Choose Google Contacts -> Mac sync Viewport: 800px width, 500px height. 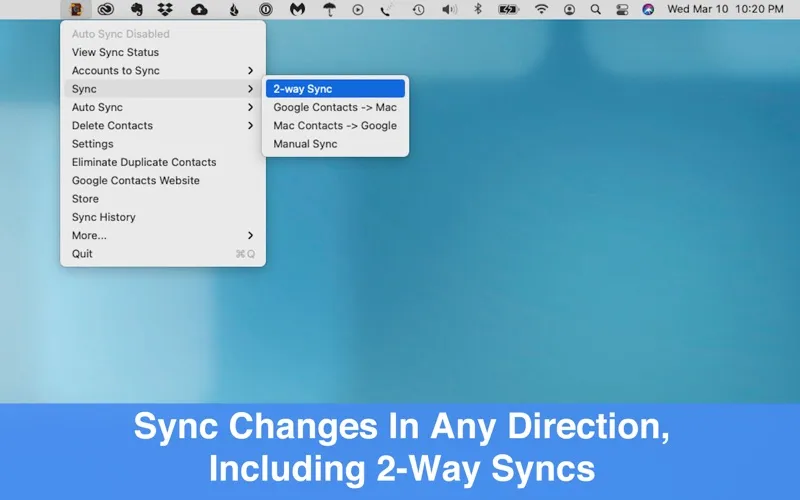(334, 107)
